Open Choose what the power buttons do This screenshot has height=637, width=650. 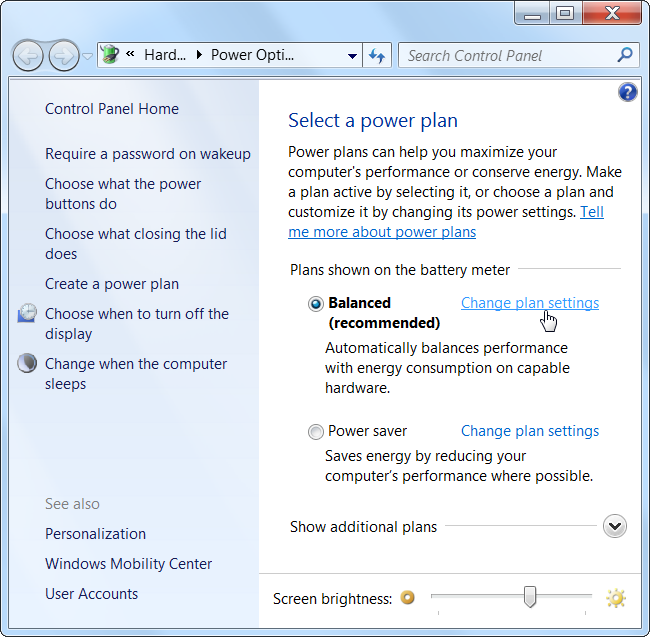click(x=123, y=194)
